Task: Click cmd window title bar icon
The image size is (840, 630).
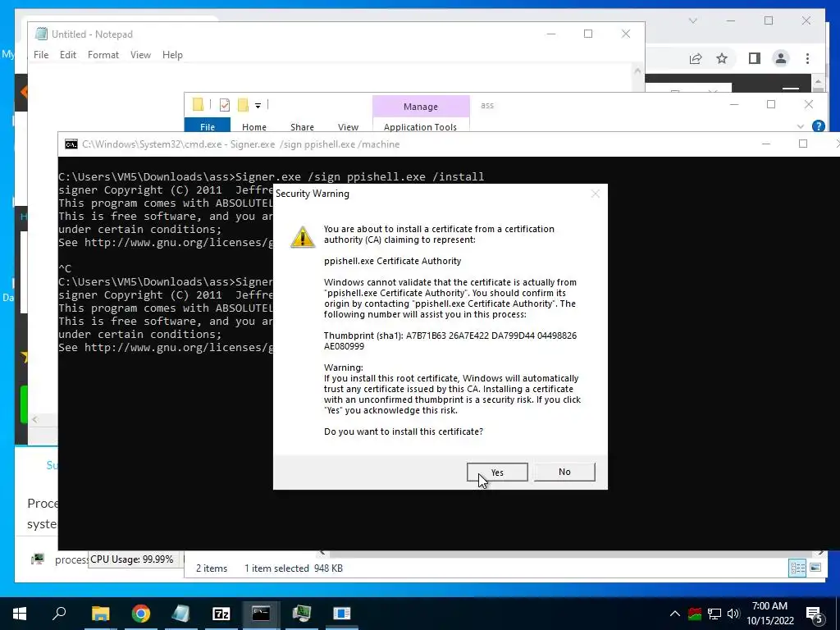Action: click(x=71, y=144)
